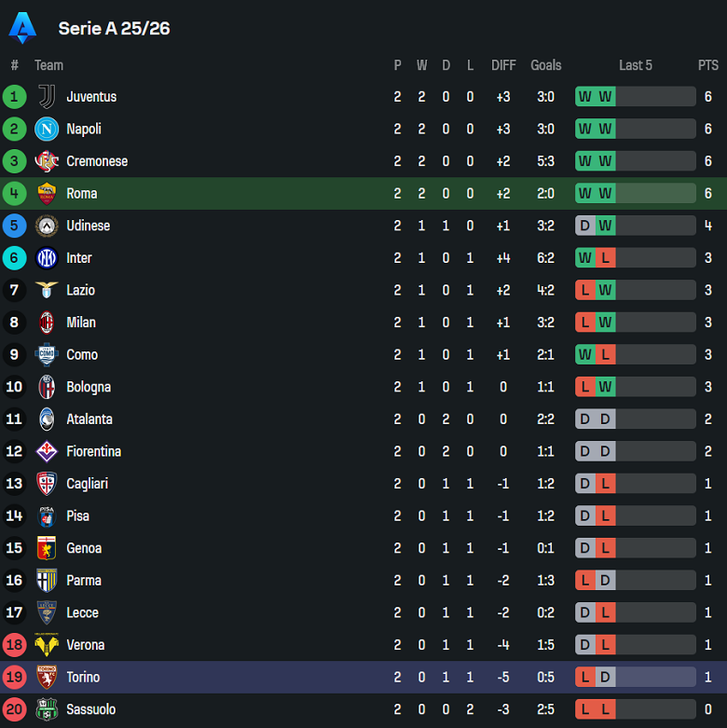Click Lazio's red L form badge
This screenshot has width=727, height=728.
point(585,290)
